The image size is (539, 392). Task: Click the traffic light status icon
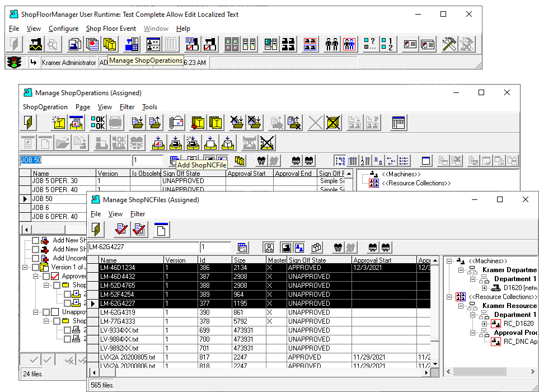14,62
